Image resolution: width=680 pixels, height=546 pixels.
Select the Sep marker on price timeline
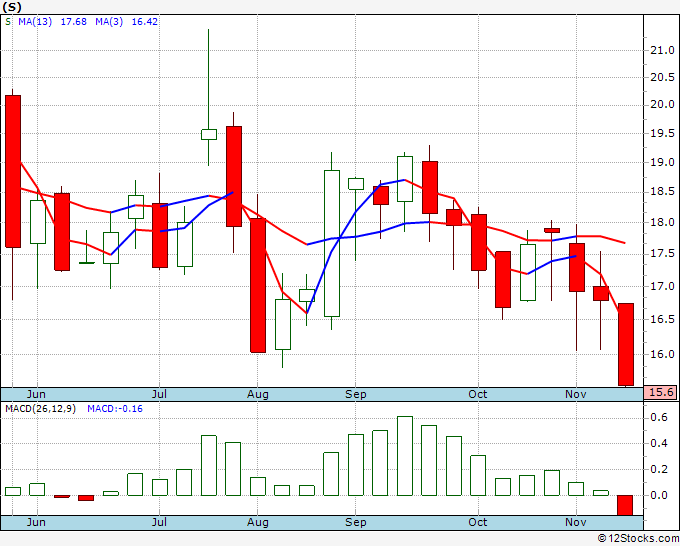(x=356, y=394)
